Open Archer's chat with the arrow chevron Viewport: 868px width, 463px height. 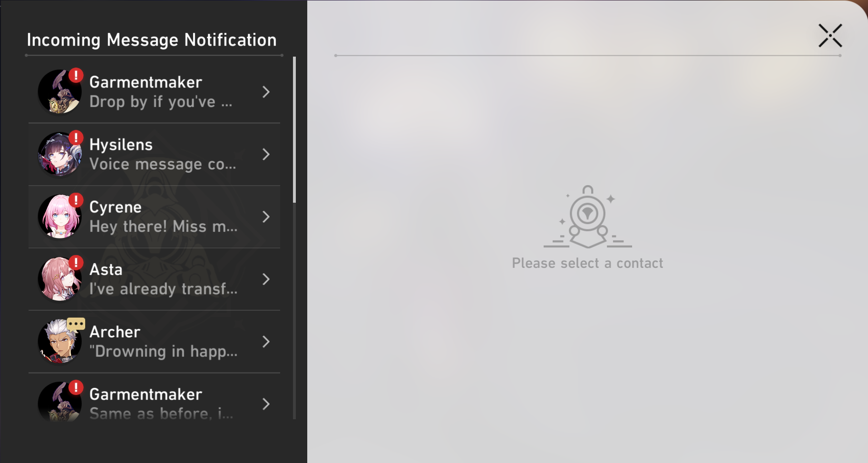pos(266,341)
